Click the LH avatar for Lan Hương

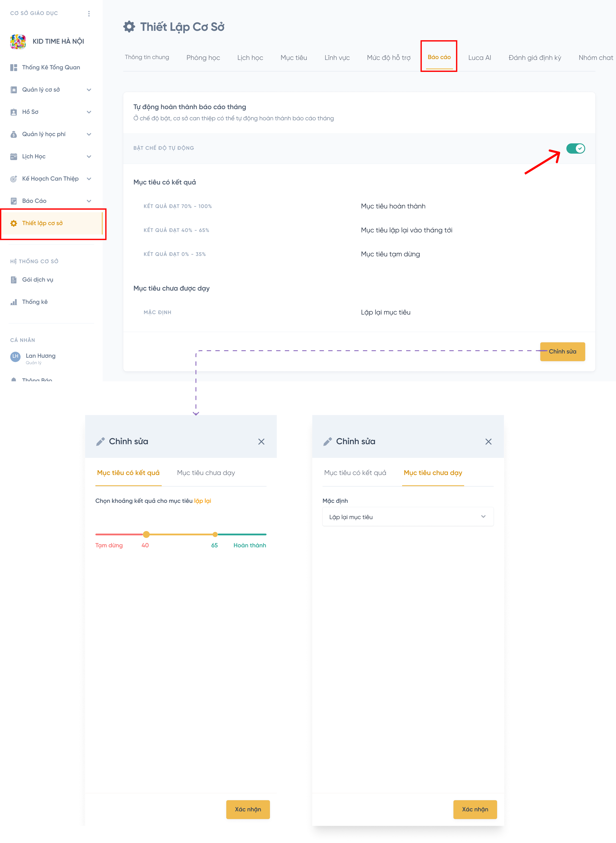pos(15,357)
